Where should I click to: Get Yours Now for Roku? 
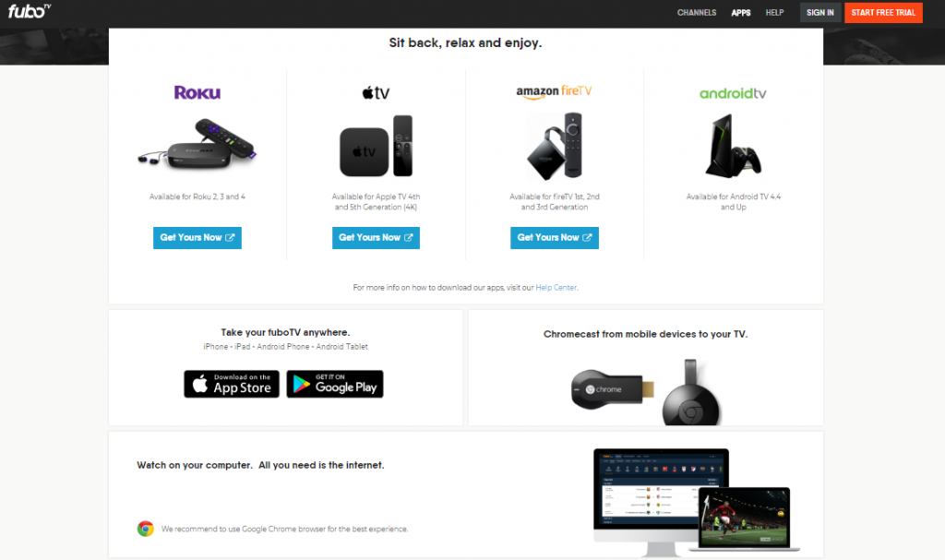[x=197, y=237]
